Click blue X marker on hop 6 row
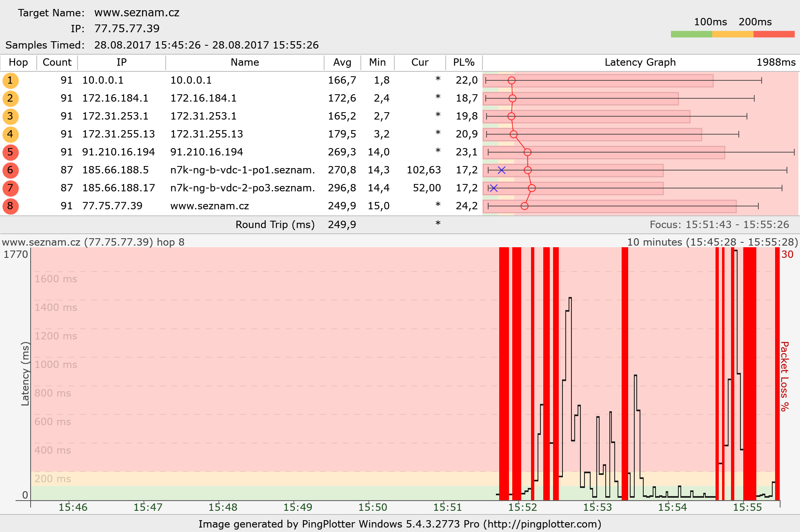800x532 pixels. pos(502,170)
